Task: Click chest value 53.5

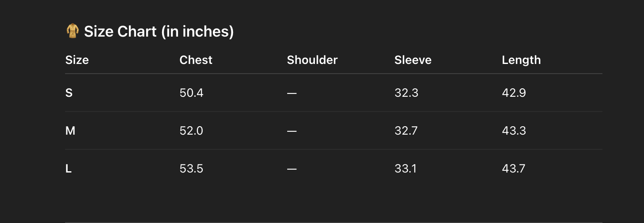Action: (191, 169)
